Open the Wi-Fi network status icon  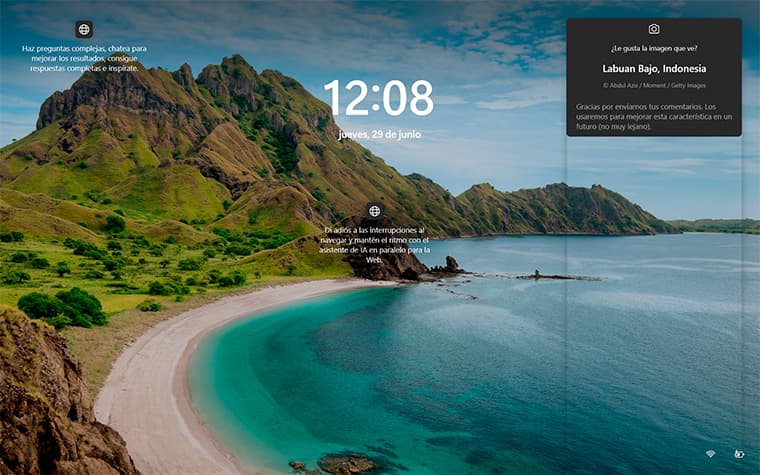[x=711, y=454]
